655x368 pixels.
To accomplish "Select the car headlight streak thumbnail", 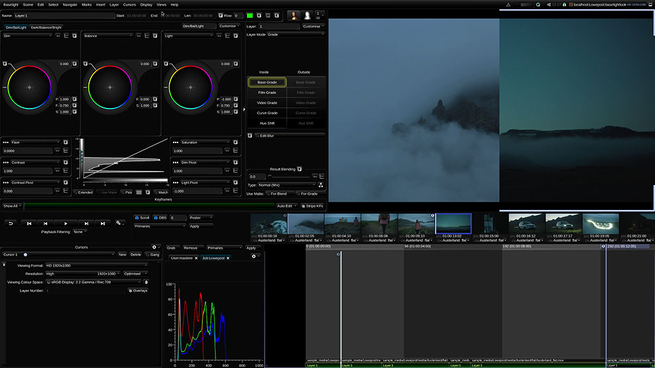I will coord(600,224).
